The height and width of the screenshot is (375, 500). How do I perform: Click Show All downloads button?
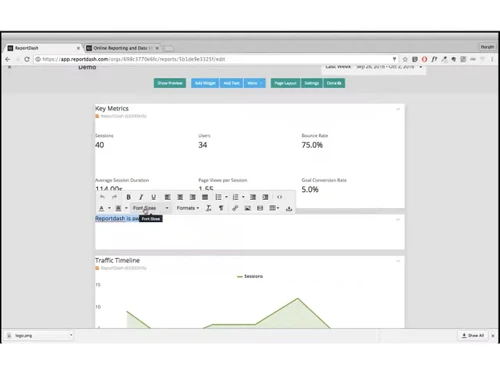tap(472, 335)
